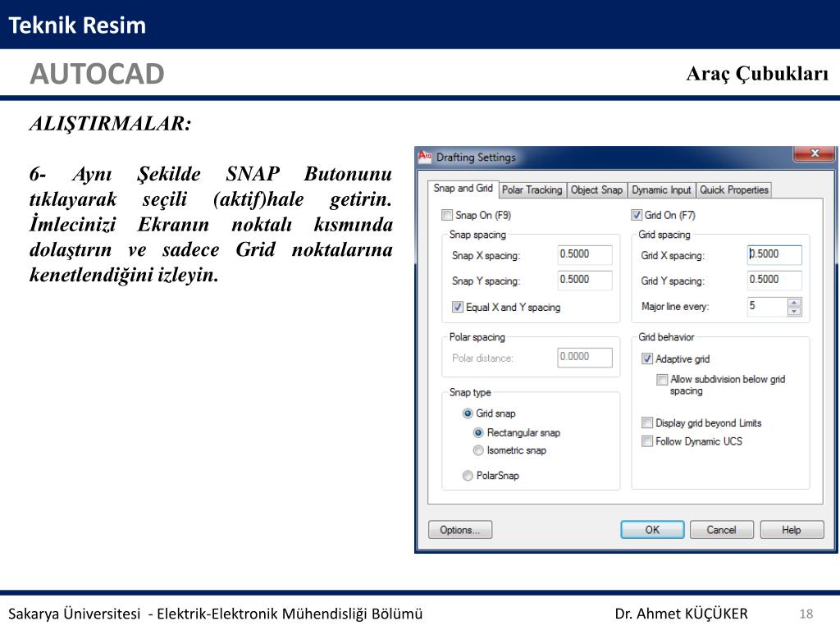Select the Rectangular snap radio button
This screenshot has width=840, height=630.
click(x=478, y=432)
